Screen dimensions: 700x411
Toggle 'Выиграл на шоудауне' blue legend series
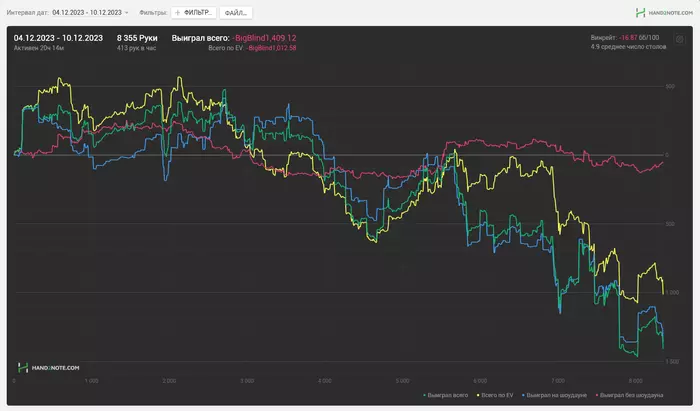click(554, 395)
